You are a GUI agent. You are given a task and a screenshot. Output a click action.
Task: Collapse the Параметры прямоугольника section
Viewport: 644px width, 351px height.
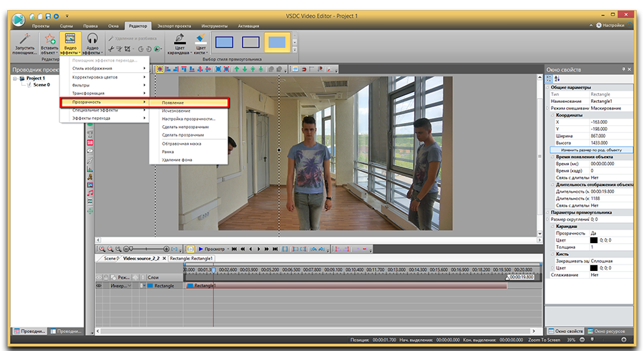pyautogui.click(x=548, y=212)
